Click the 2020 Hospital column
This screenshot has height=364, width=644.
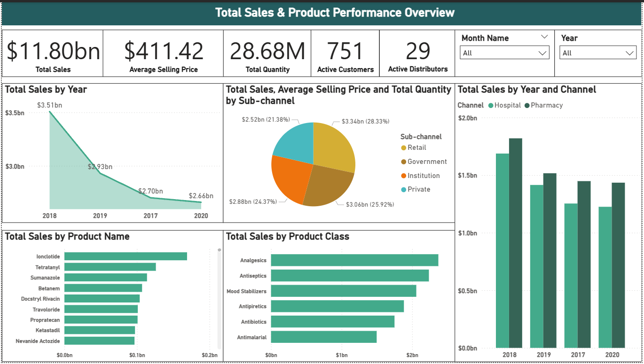pos(605,277)
